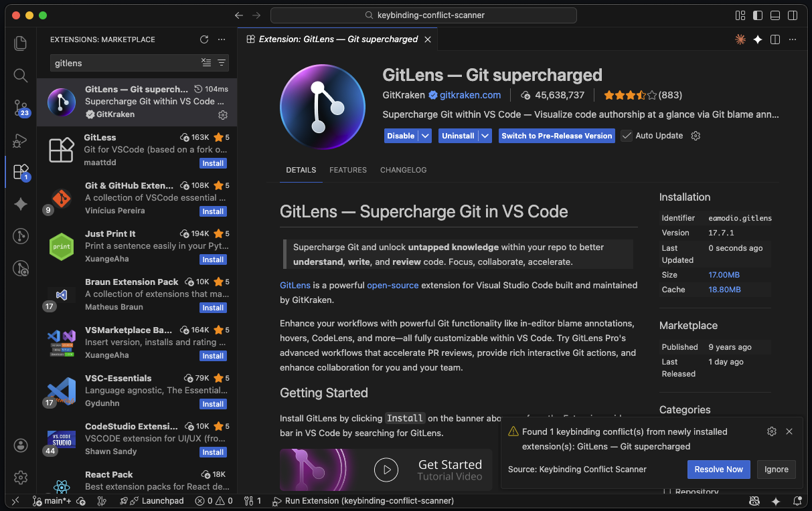Select the React Pack list item
Image resolution: width=812 pixels, height=511 pixels.
(137, 479)
